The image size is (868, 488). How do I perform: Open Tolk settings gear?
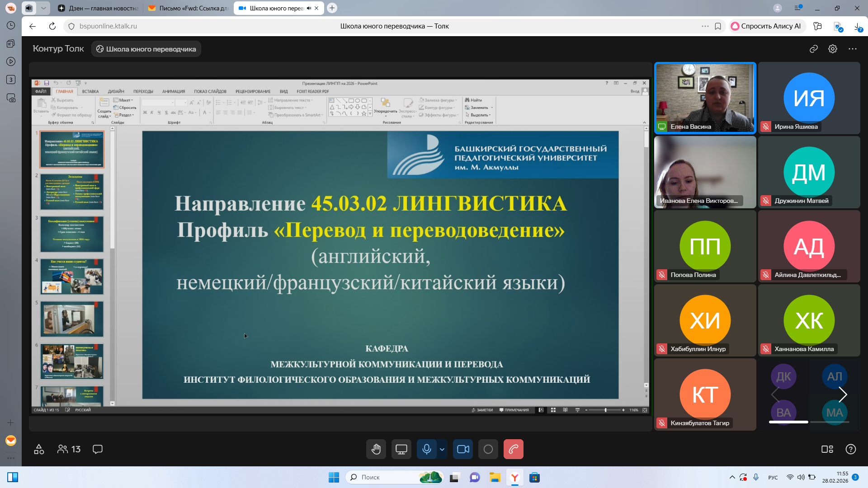tap(833, 49)
